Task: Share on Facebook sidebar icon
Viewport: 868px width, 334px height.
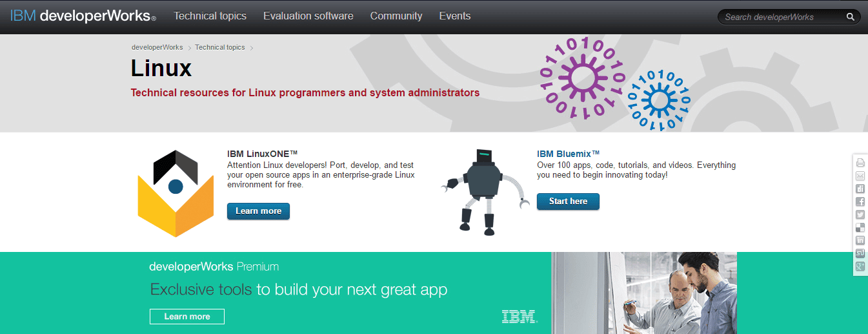Action: [860, 202]
